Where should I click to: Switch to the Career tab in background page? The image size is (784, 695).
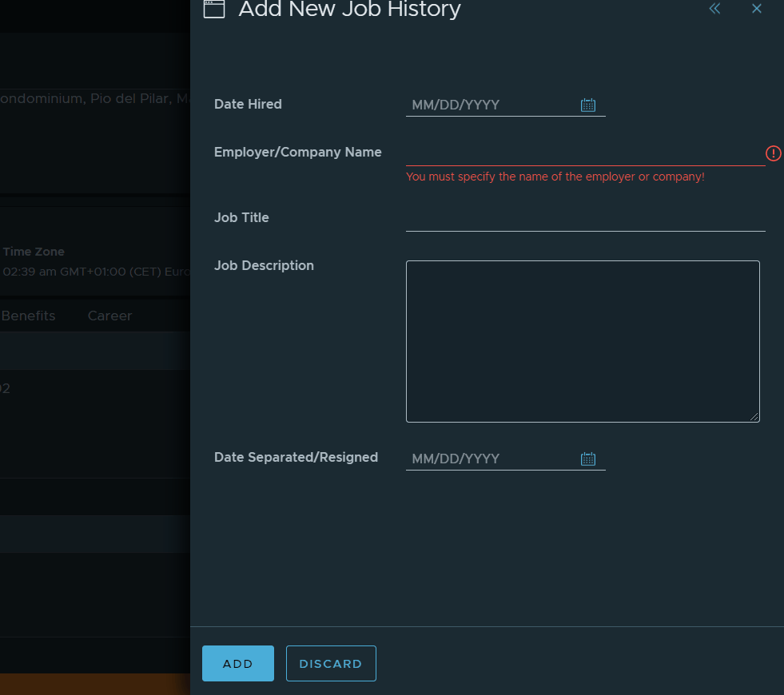pyautogui.click(x=109, y=316)
